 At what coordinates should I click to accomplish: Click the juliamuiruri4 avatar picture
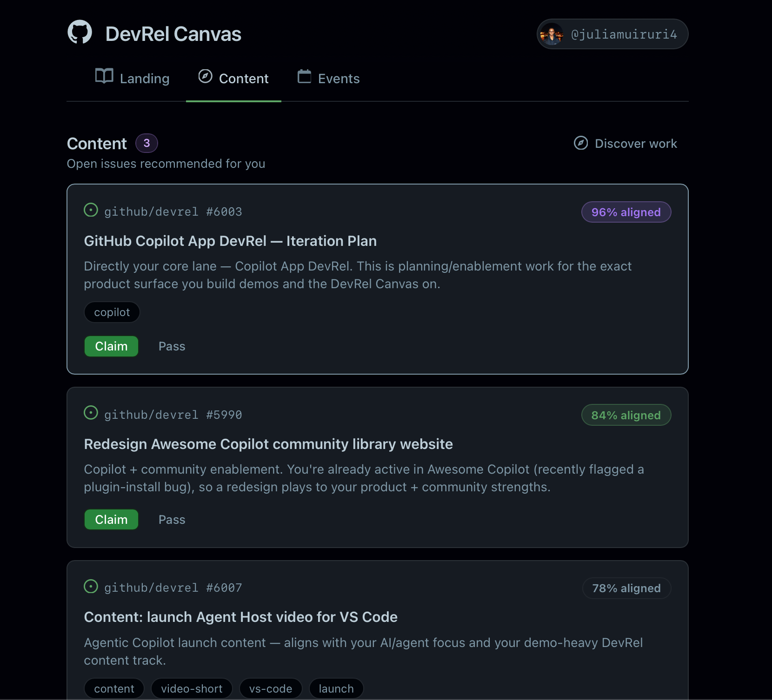(552, 34)
